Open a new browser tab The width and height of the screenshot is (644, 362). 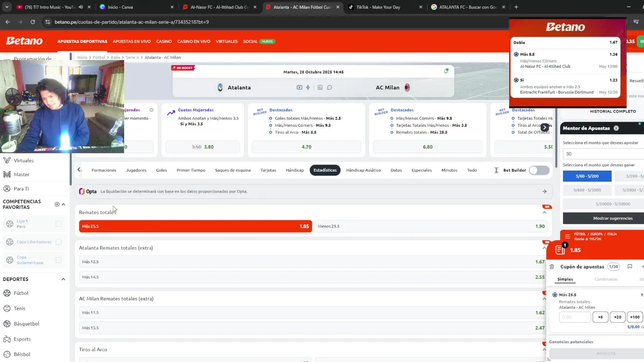516,7
